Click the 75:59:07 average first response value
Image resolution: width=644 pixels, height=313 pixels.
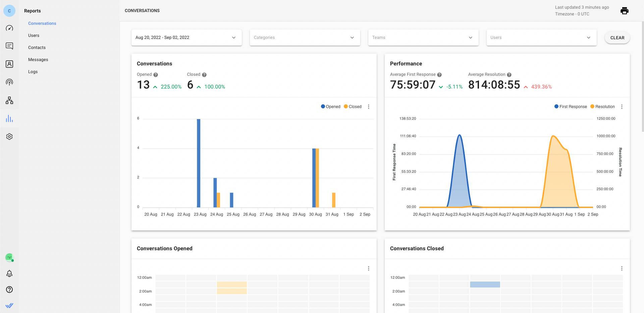coord(413,85)
